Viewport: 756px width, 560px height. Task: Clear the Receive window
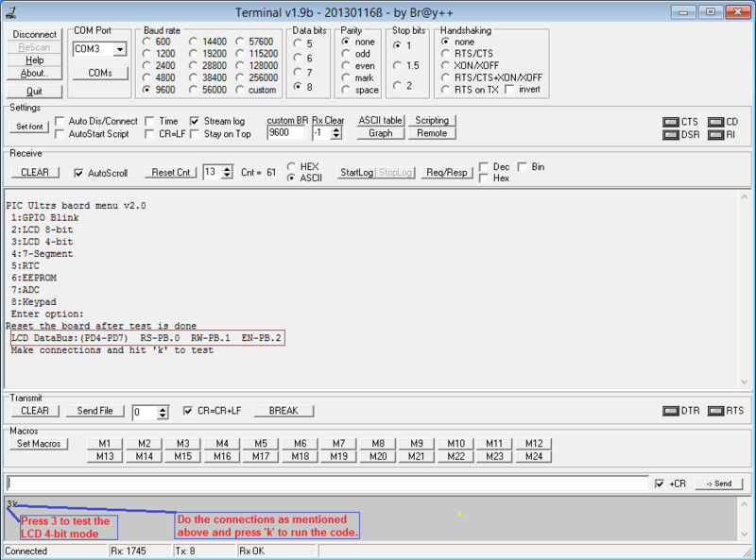[35, 173]
